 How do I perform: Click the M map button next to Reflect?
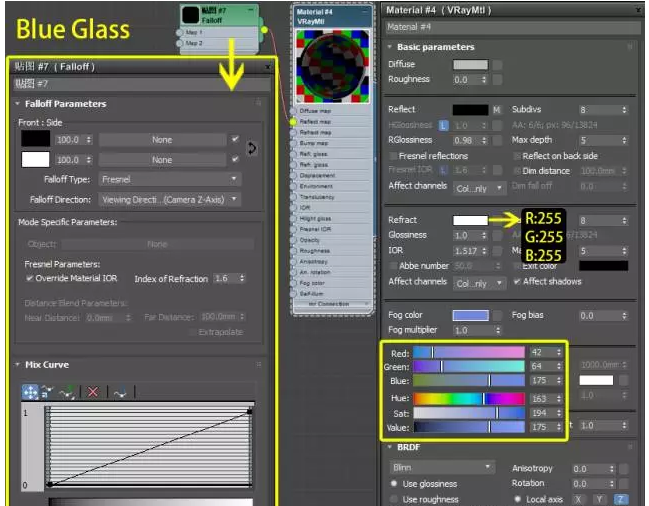click(x=496, y=110)
